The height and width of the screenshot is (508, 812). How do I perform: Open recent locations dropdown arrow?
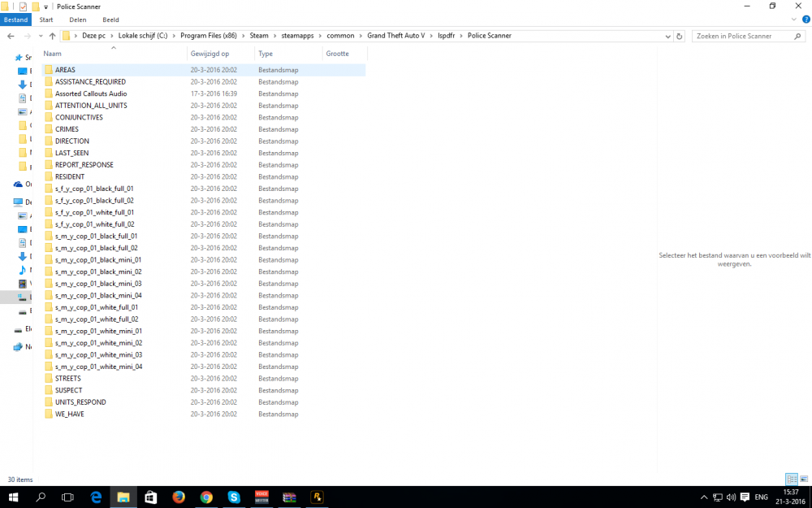coord(41,36)
